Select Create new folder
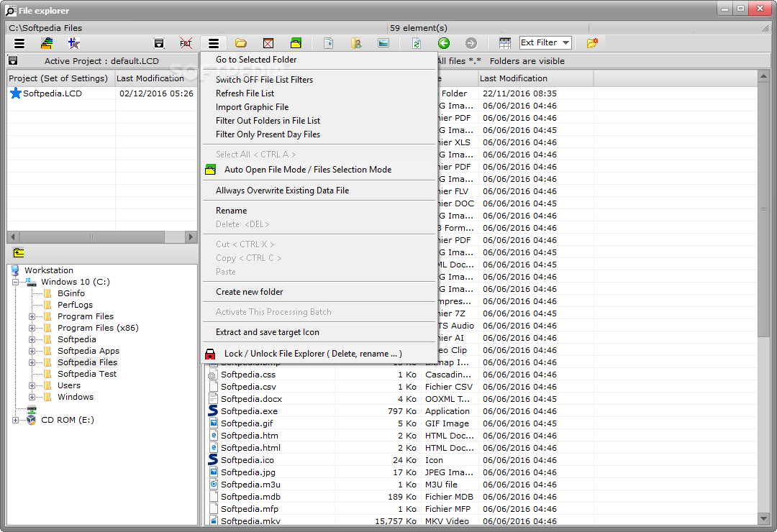The image size is (777, 532). 249,292
